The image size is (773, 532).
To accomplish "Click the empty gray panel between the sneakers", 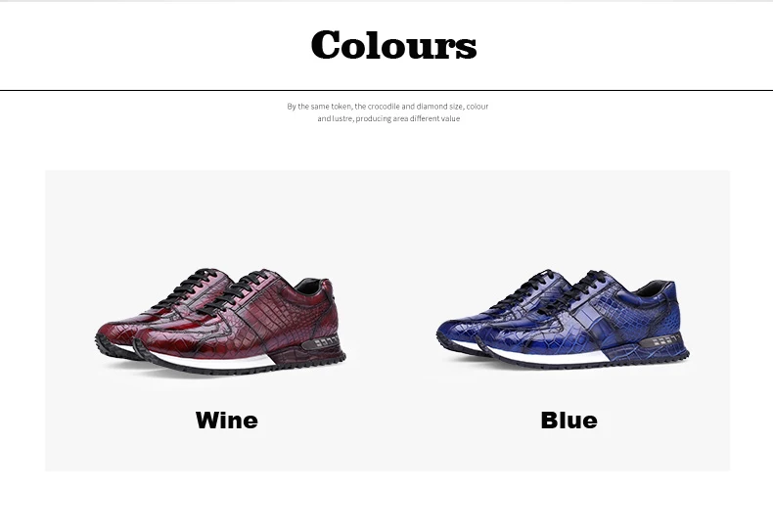I will tap(389, 320).
